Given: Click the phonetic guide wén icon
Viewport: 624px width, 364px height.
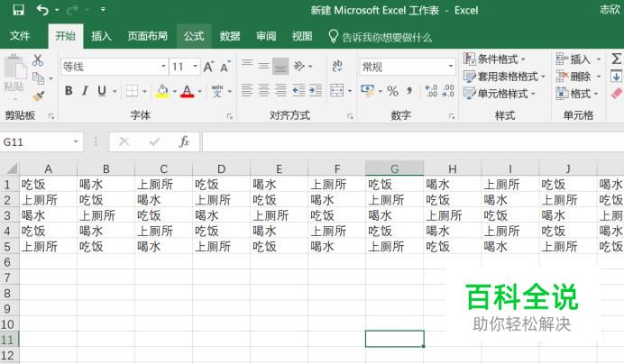Looking at the screenshot, I should click(217, 91).
